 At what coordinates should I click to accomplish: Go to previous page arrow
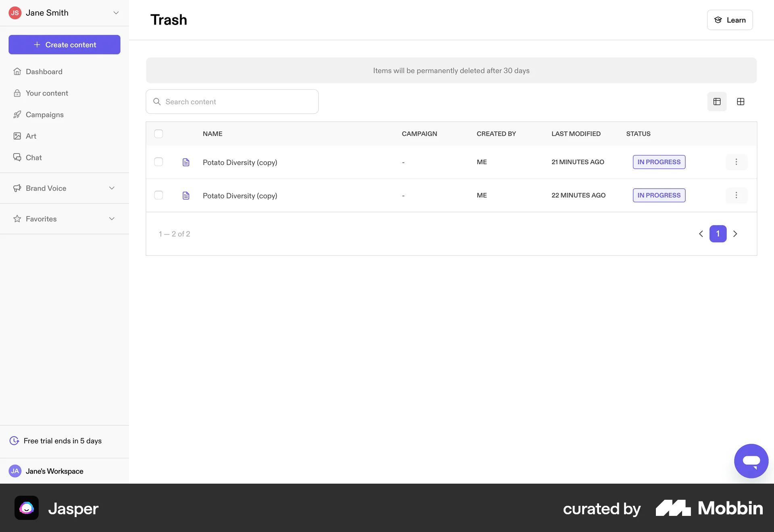pos(701,234)
